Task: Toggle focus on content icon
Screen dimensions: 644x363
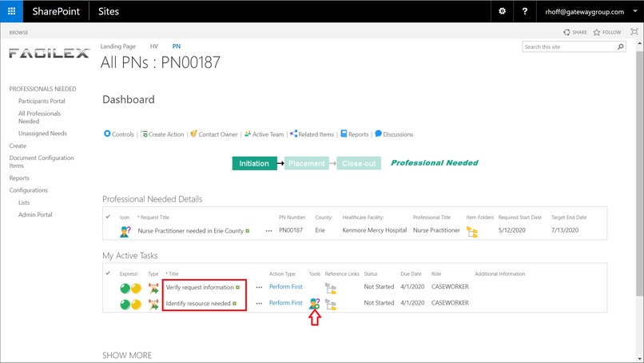Action: click(634, 32)
